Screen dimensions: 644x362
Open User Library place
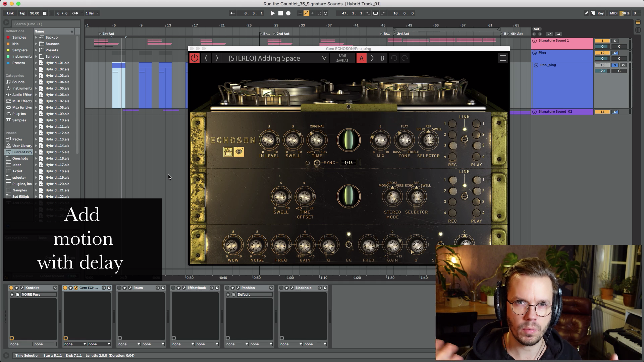point(19,146)
